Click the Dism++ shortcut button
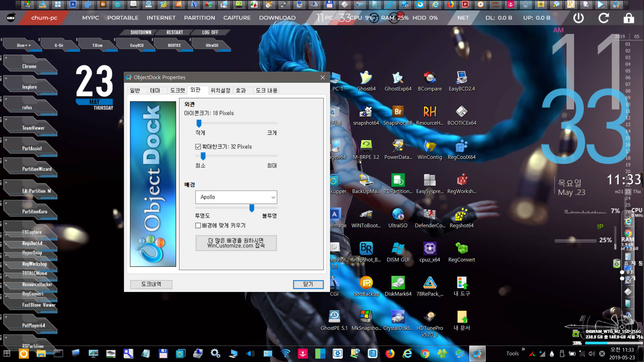The height and width of the screenshot is (362, 644). point(23,45)
